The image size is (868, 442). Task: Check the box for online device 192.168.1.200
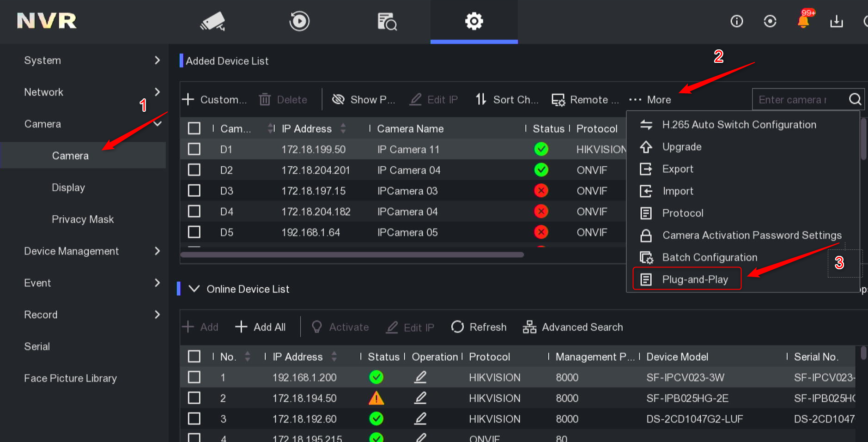tap(194, 377)
